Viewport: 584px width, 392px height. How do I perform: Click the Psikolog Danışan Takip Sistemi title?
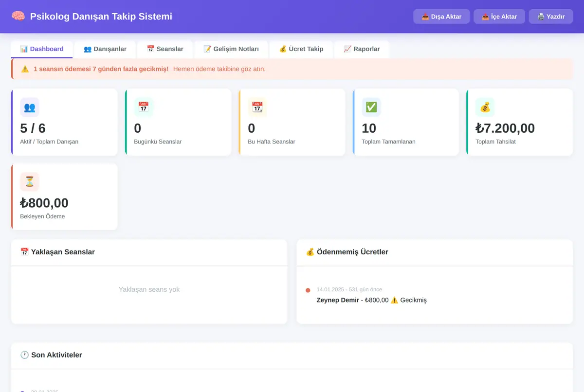pos(101,17)
